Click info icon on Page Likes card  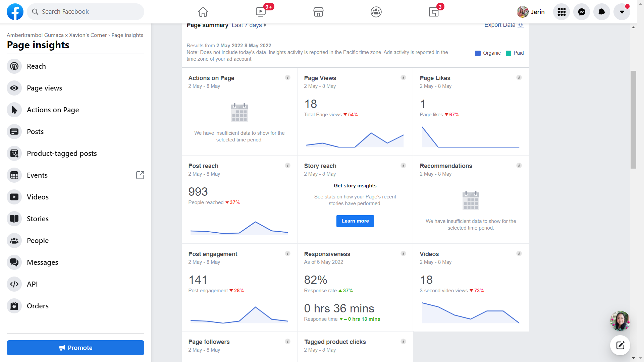(519, 77)
